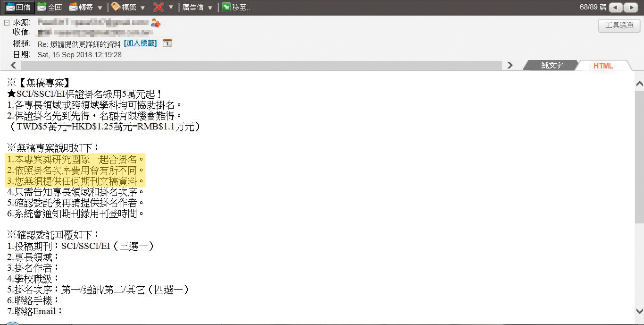Collapse the message header with the minus box
The image size is (644, 325).
click(x=7, y=22)
